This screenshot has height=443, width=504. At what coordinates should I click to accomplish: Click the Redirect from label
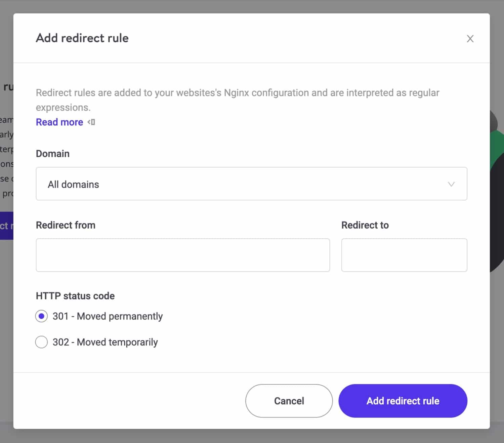tap(65, 225)
